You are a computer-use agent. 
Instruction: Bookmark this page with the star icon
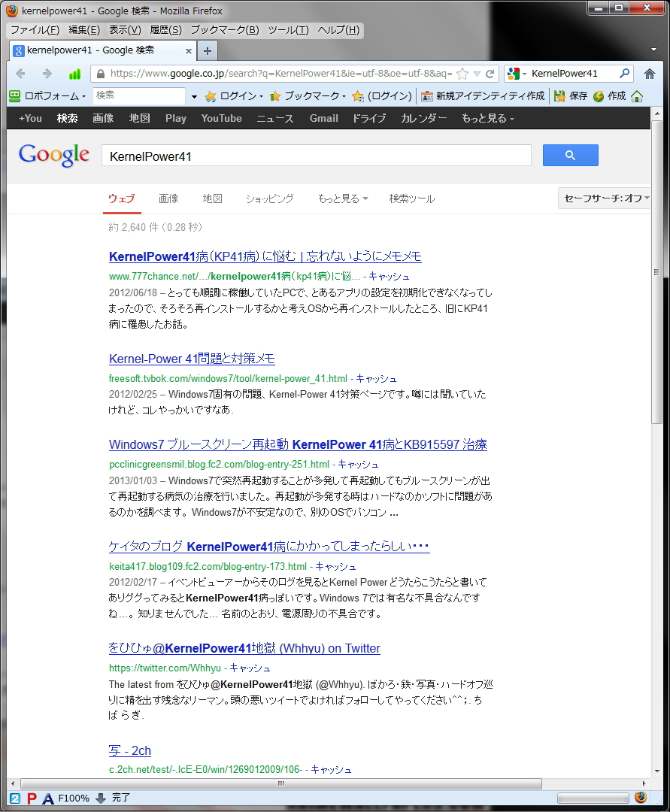click(x=462, y=74)
